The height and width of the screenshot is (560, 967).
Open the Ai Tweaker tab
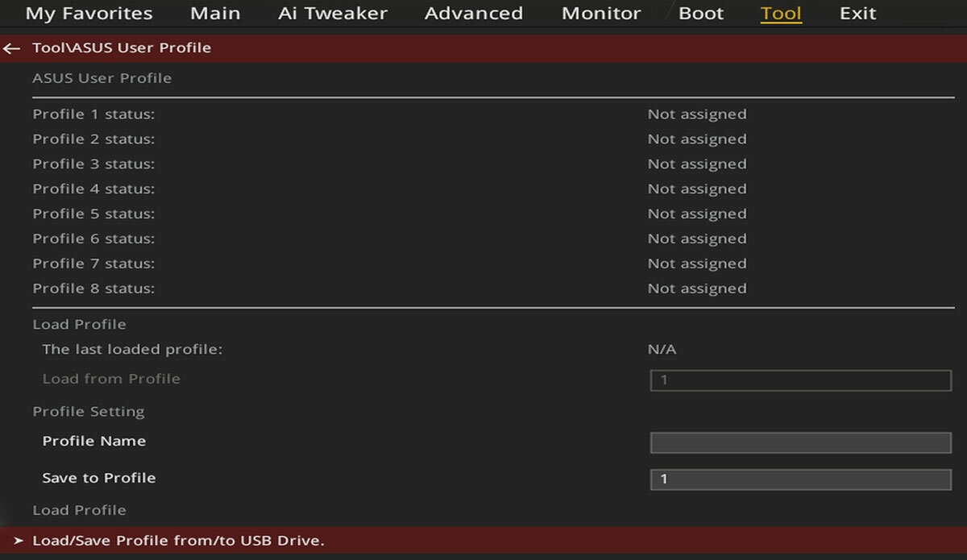pos(333,14)
